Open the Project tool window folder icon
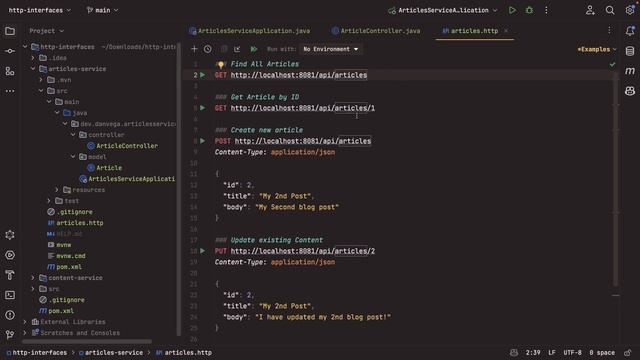 coord(10,31)
